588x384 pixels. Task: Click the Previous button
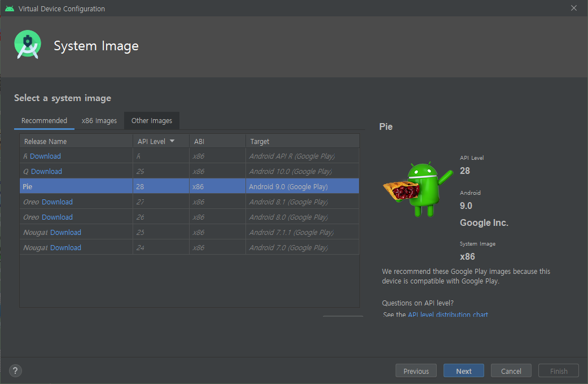[416, 371]
